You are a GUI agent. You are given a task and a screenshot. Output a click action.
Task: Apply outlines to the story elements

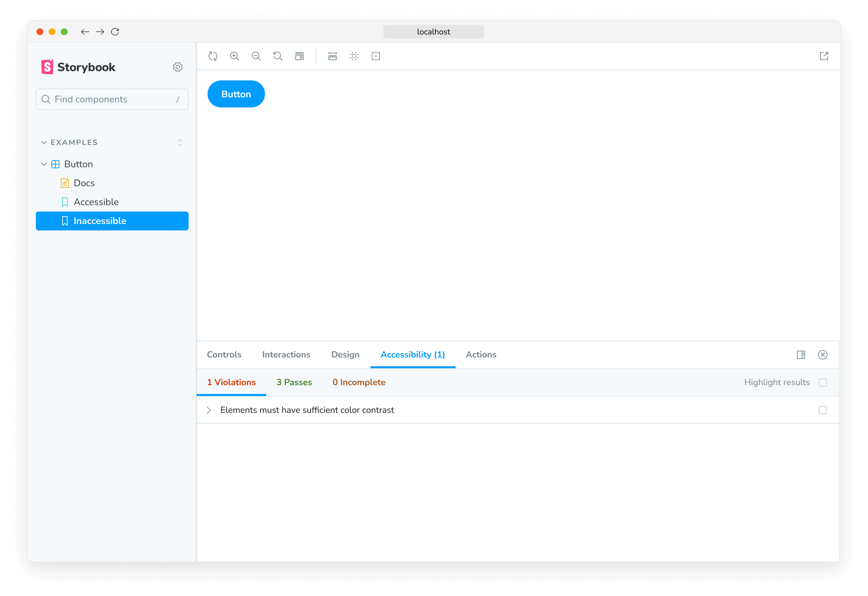(x=376, y=56)
